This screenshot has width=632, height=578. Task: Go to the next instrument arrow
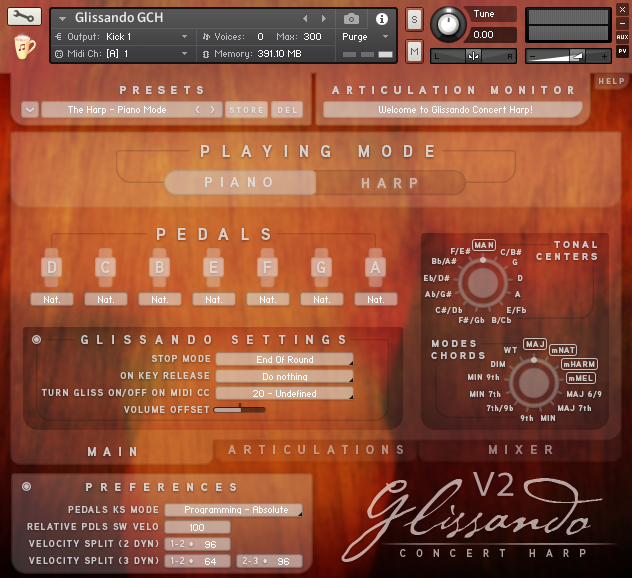click(324, 19)
